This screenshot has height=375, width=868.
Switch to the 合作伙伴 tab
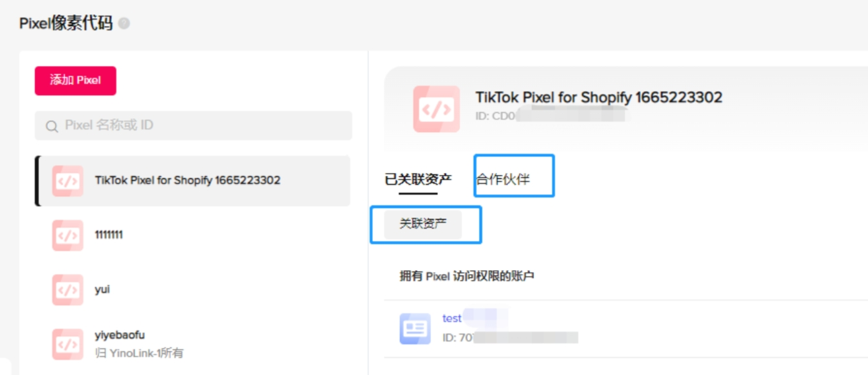(x=503, y=179)
